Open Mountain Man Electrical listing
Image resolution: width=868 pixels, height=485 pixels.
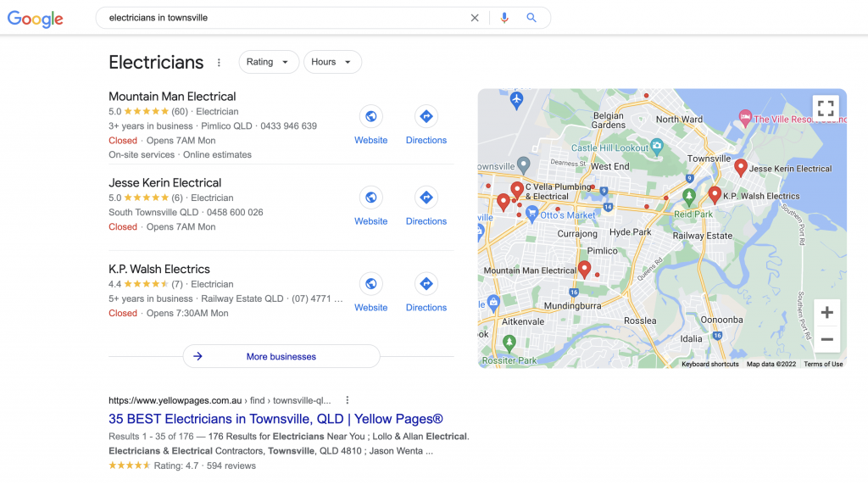(x=172, y=97)
